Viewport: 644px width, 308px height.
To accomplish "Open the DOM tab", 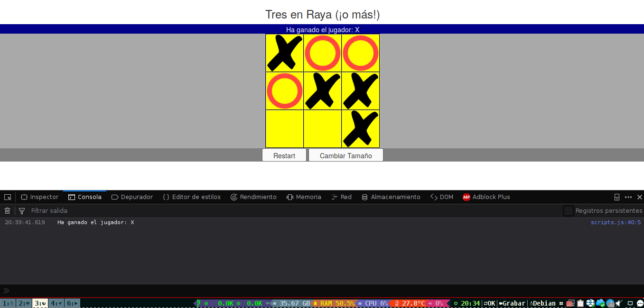I will point(442,197).
